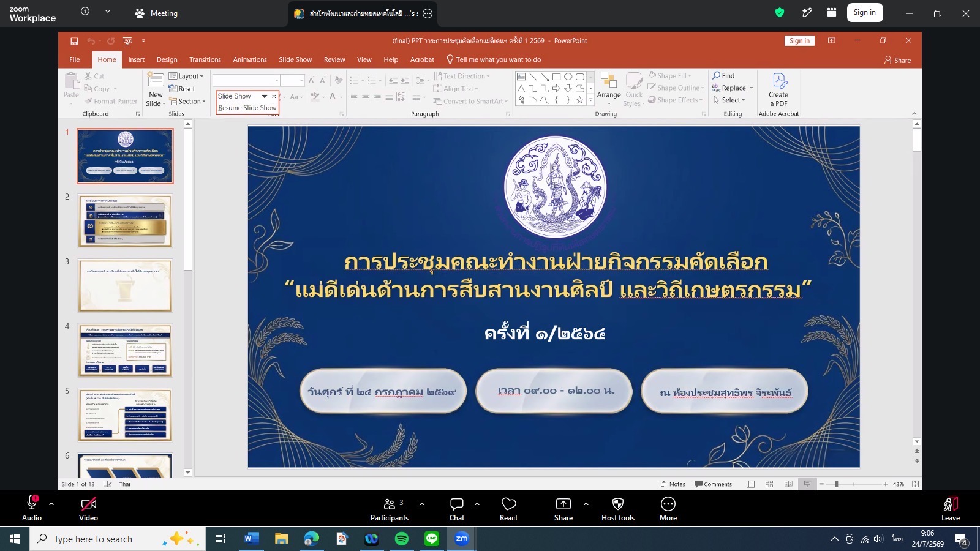
Task: Toggle Windows Task View button
Action: [221, 539]
